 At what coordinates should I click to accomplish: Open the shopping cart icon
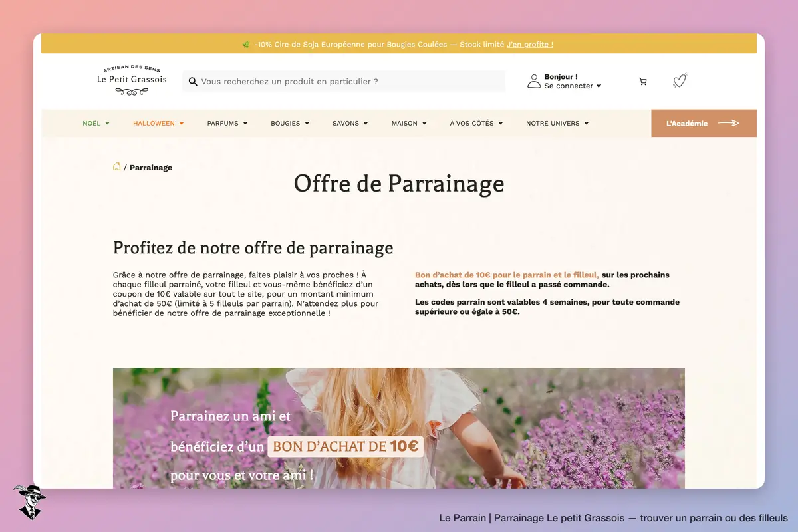[x=643, y=82]
